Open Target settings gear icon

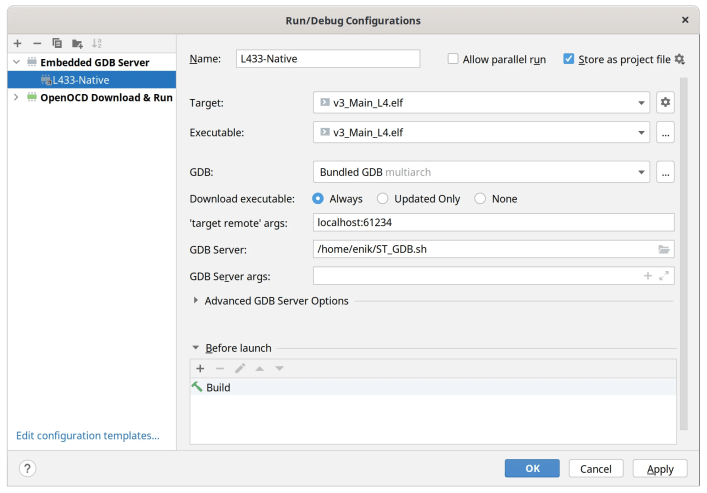point(666,102)
